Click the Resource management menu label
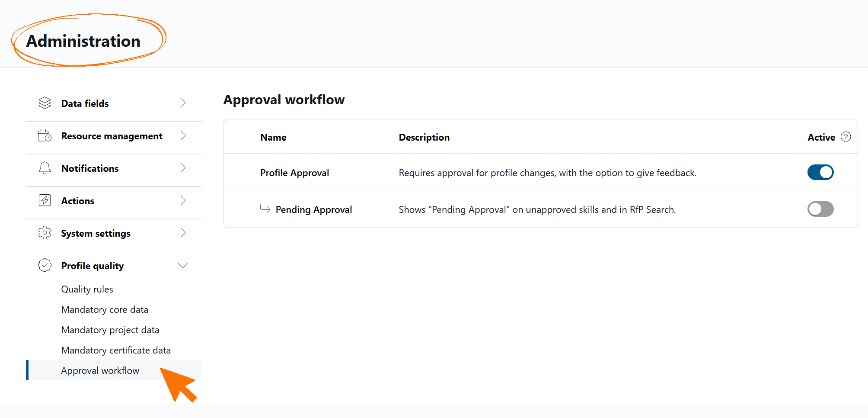The width and height of the screenshot is (868, 418). coord(112,136)
